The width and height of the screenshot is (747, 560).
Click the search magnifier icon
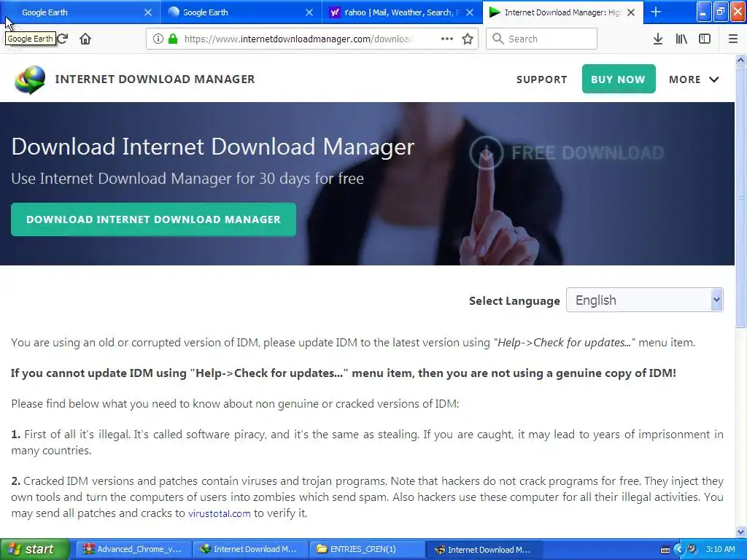coord(498,39)
